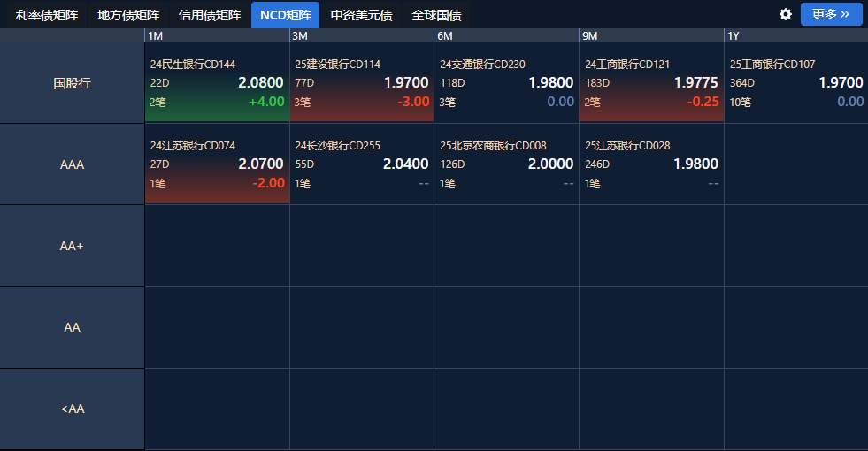The image size is (868, 451).
Task: Click the 24交通银行CD230 cell
Action: pos(506,83)
